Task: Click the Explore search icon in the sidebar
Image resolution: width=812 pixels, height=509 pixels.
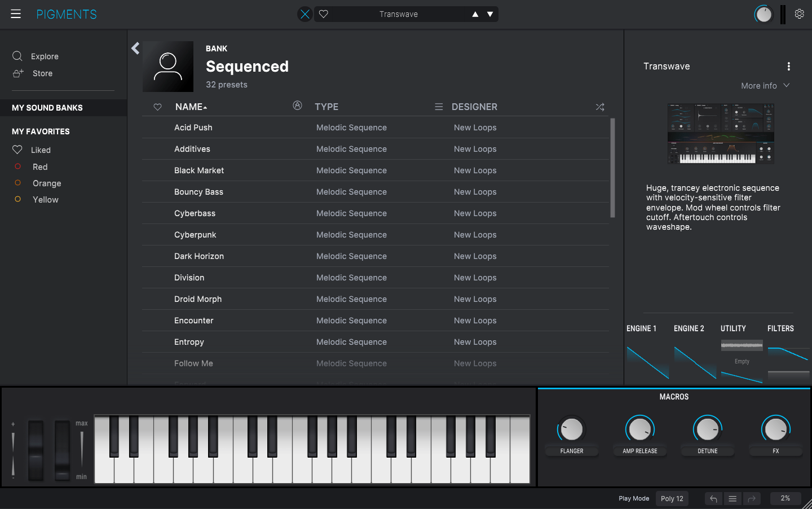Action: pyautogui.click(x=17, y=56)
